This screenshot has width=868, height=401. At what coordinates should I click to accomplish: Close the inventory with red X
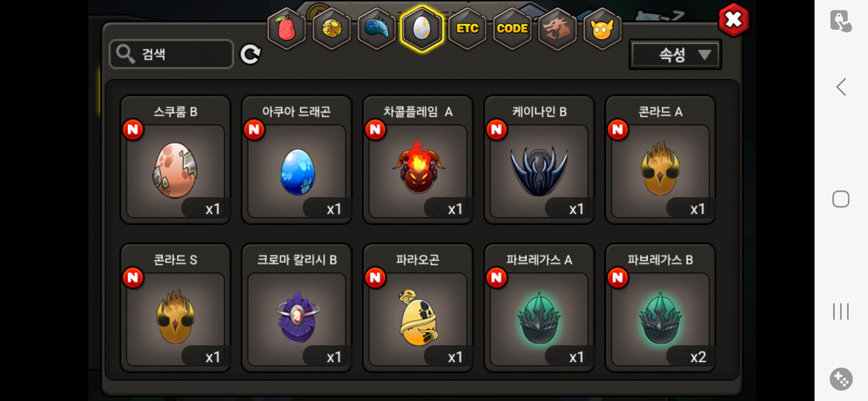tap(733, 20)
